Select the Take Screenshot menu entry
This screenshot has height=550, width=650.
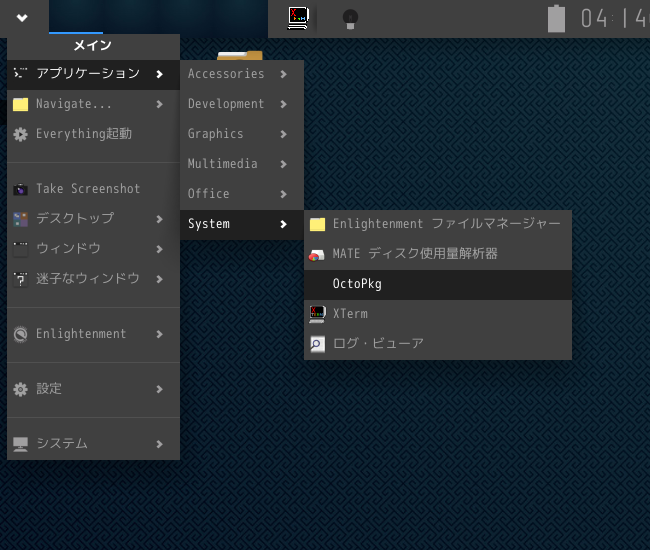pyautogui.click(x=93, y=189)
